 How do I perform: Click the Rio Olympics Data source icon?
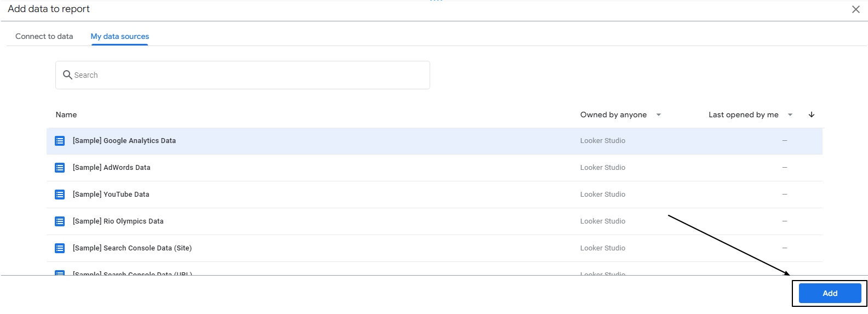pos(60,221)
